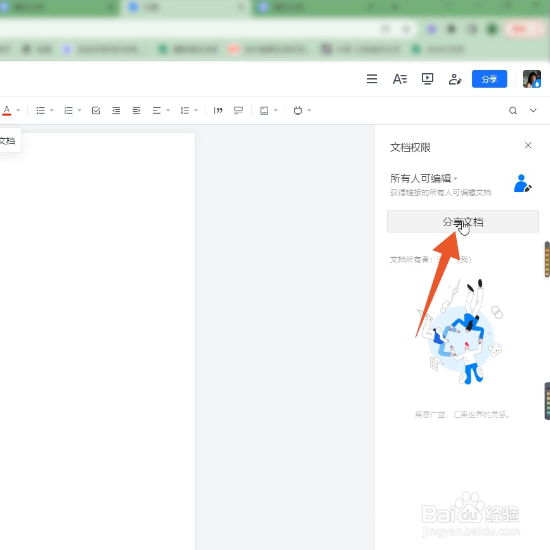Screen dimensions: 550x550
Task: Click the 分享文档 button
Action: pyautogui.click(x=463, y=222)
